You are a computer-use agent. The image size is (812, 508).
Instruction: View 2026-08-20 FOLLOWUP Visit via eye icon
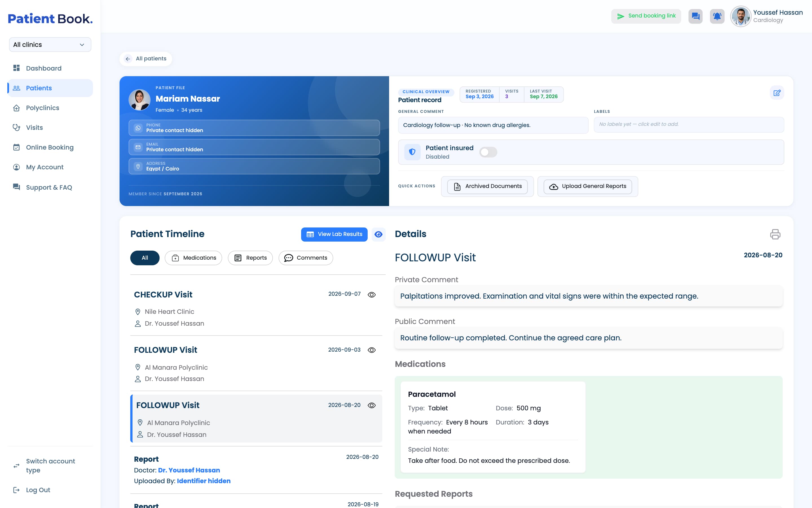pos(371,406)
